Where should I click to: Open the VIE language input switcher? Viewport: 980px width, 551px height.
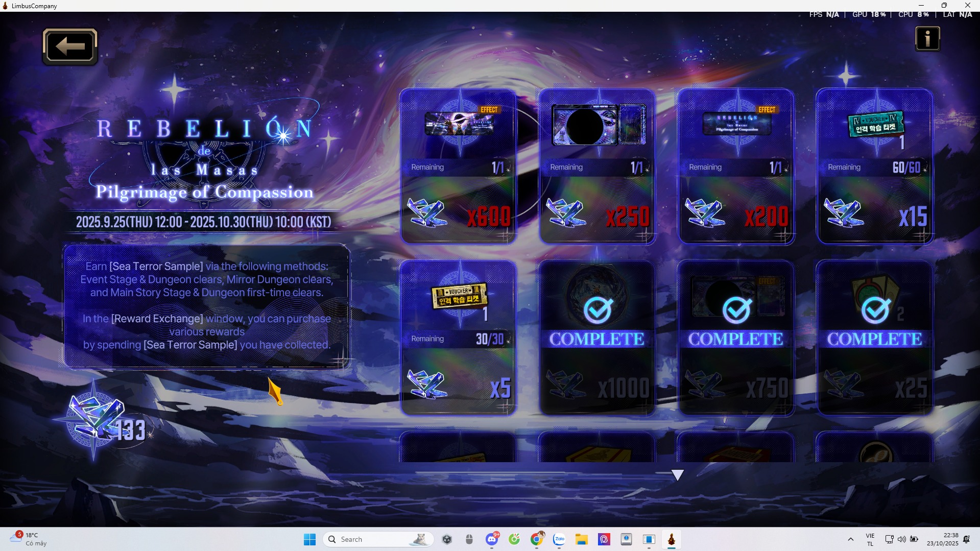[870, 539]
